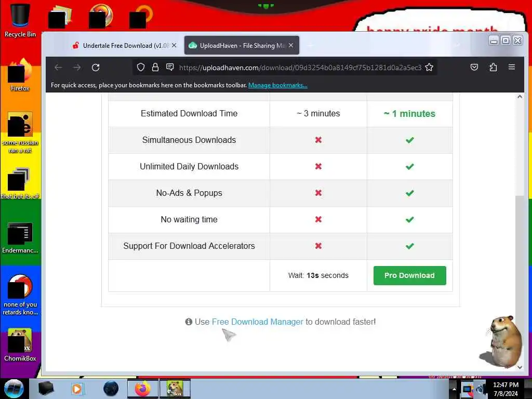This screenshot has width=532, height=399.
Task: Show hidden icons in the system tray
Action: (454, 389)
